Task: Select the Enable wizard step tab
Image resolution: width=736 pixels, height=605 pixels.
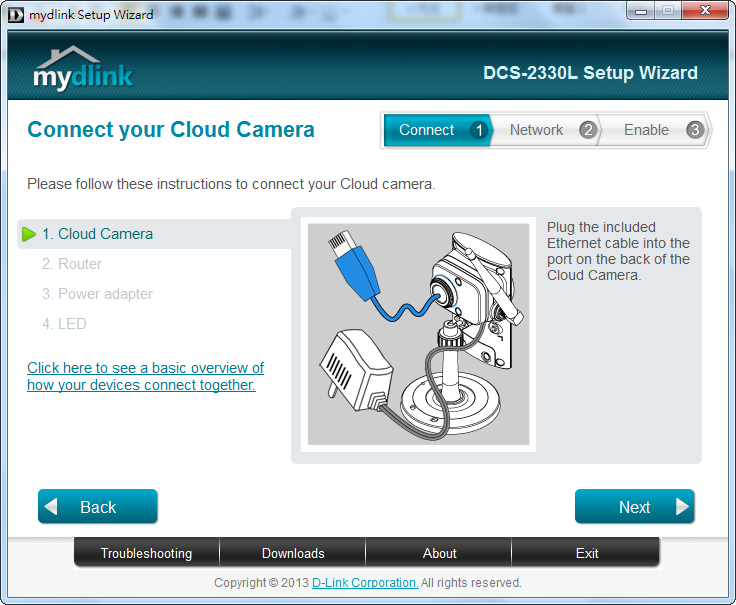Action: point(646,130)
